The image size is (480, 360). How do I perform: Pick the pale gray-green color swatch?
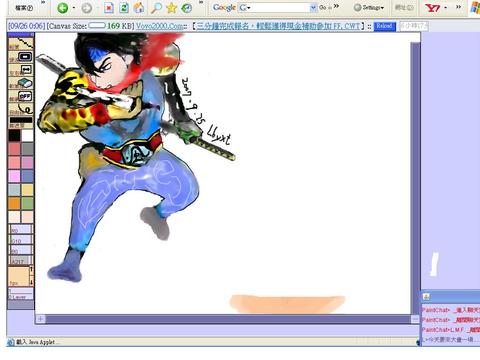[14, 190]
